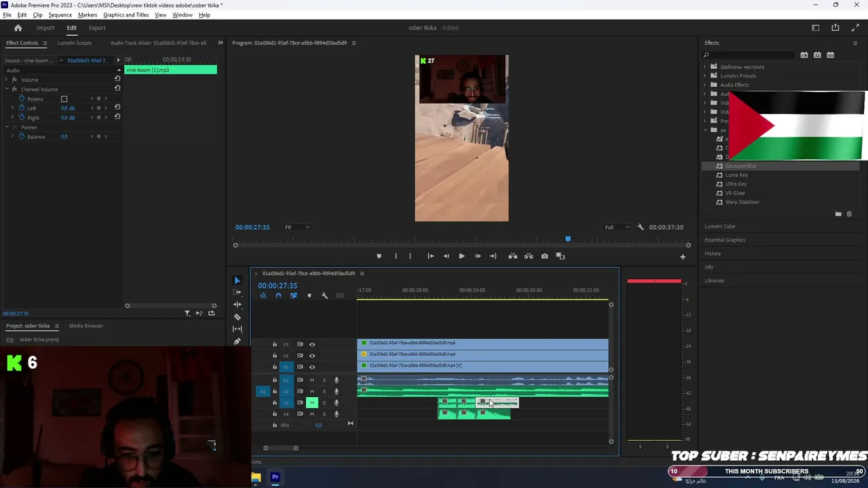Show overflow panels double chevron
Viewport: 868px width, 488px height.
(x=220, y=43)
